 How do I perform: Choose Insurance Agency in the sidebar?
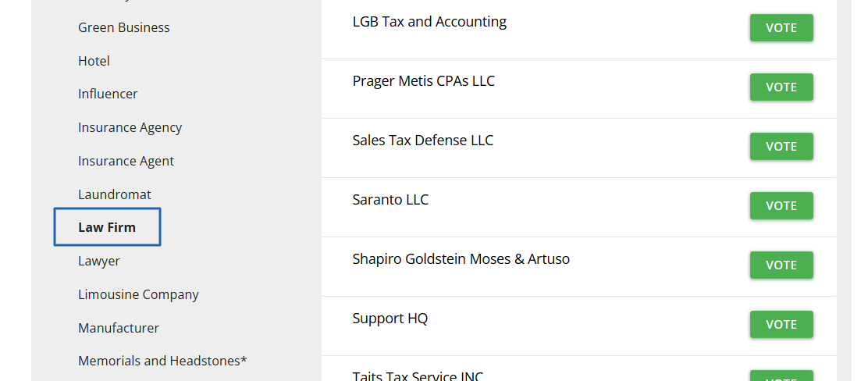coord(130,127)
